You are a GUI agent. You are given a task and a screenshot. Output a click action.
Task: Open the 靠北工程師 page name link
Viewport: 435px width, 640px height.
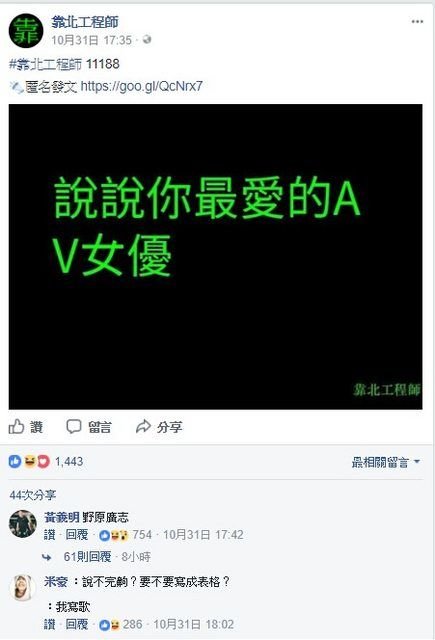[85, 22]
